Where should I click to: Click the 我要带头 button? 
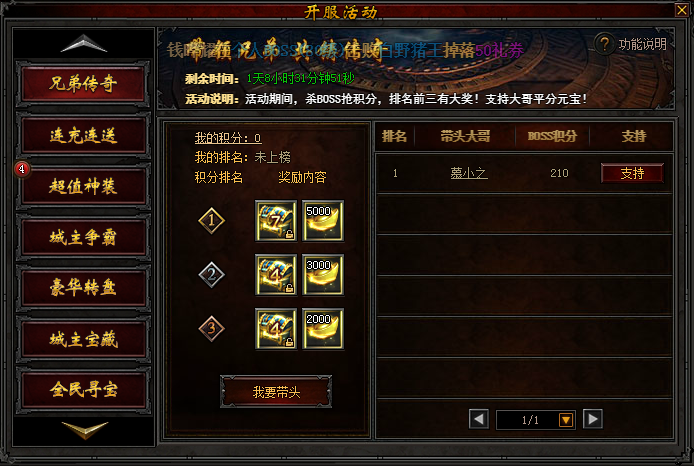[276, 392]
